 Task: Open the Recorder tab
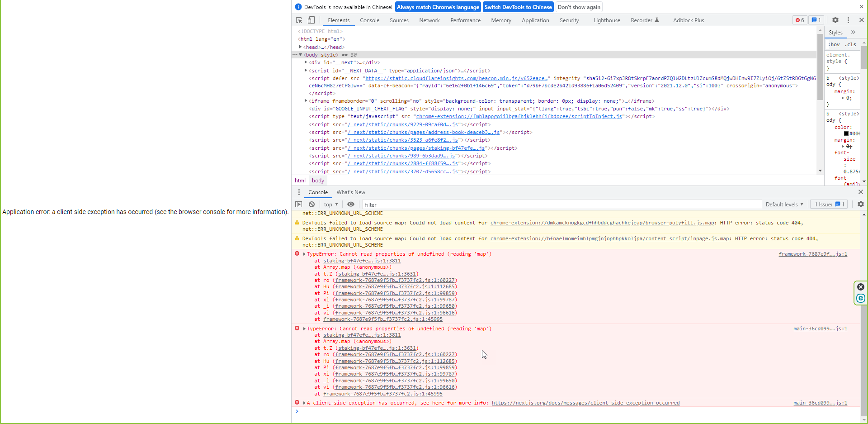coord(645,20)
